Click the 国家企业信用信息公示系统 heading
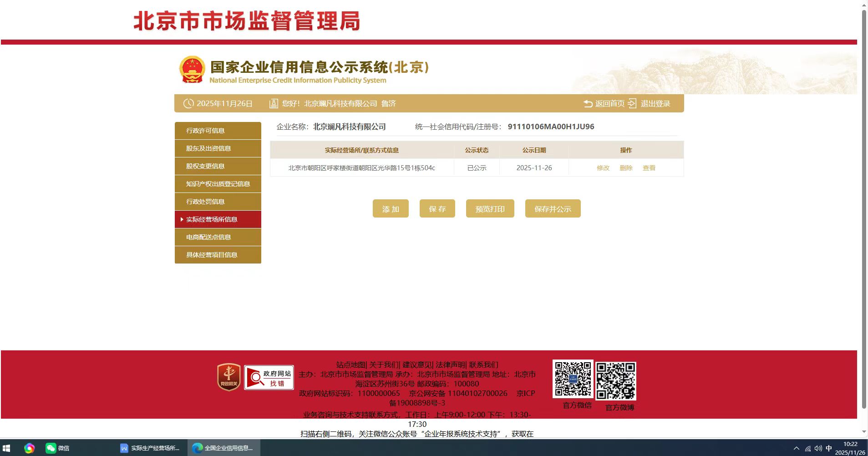The height and width of the screenshot is (456, 868). coord(320,67)
